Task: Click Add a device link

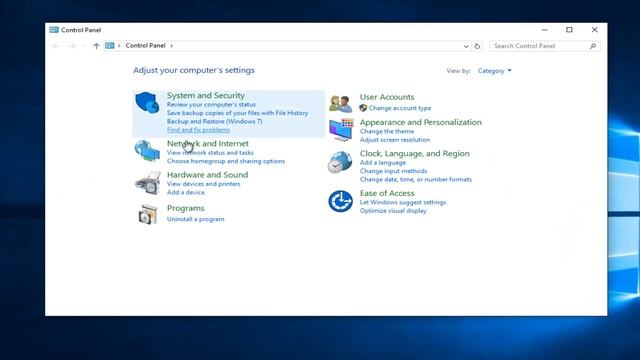Action: pyautogui.click(x=186, y=192)
